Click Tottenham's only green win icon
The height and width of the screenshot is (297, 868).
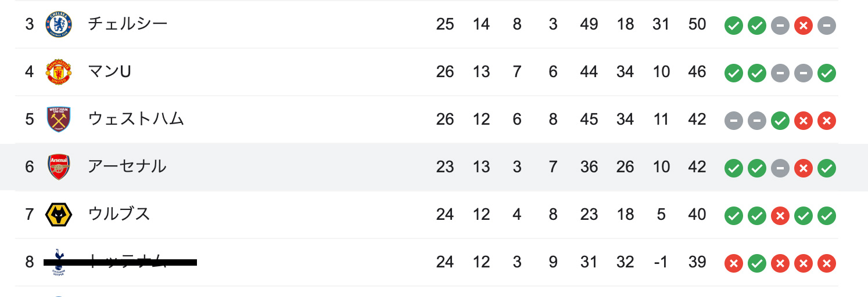point(757,263)
